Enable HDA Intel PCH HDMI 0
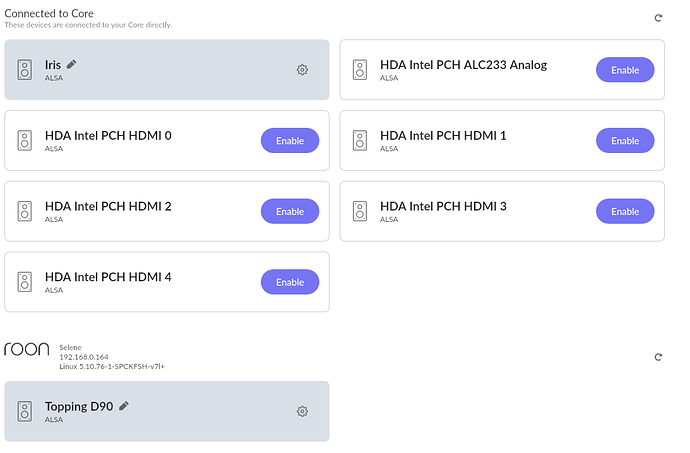This screenshot has height=453, width=690. coord(290,140)
